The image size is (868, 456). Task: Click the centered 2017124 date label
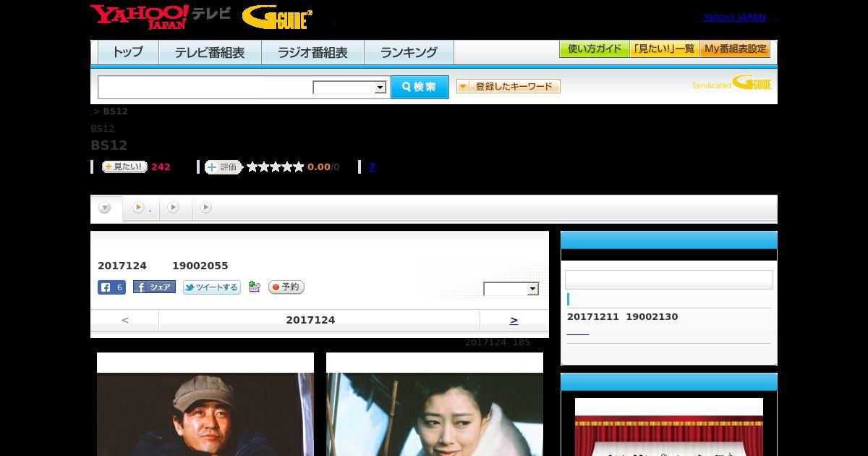pos(310,320)
